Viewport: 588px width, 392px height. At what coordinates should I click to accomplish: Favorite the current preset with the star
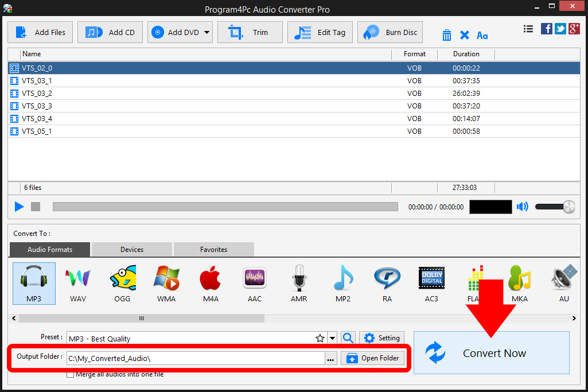320,338
